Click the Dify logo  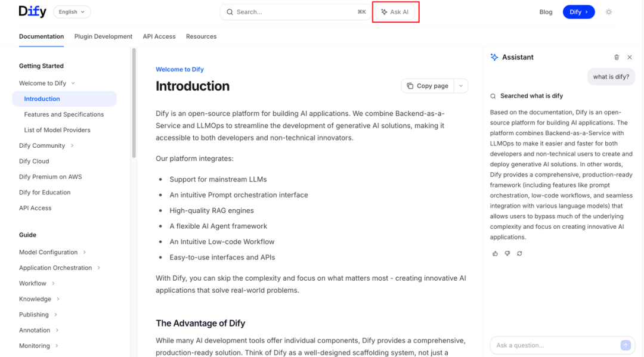pos(32,11)
